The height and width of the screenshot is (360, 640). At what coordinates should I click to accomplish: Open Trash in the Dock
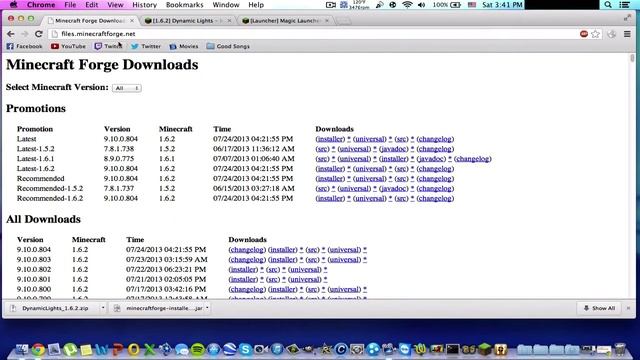coord(620,349)
